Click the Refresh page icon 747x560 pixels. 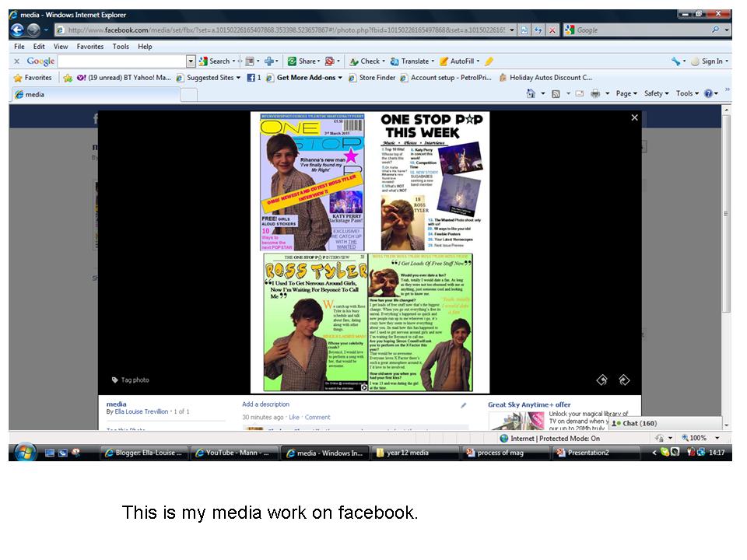(x=538, y=30)
